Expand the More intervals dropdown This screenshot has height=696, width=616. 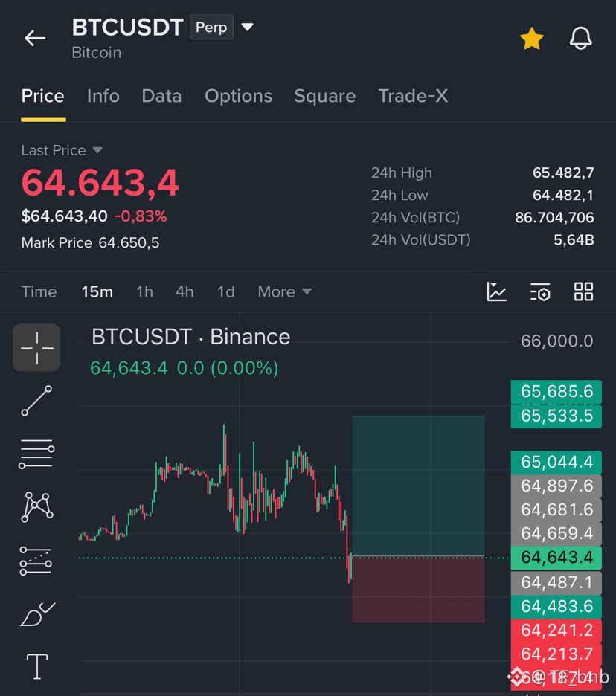tap(285, 292)
